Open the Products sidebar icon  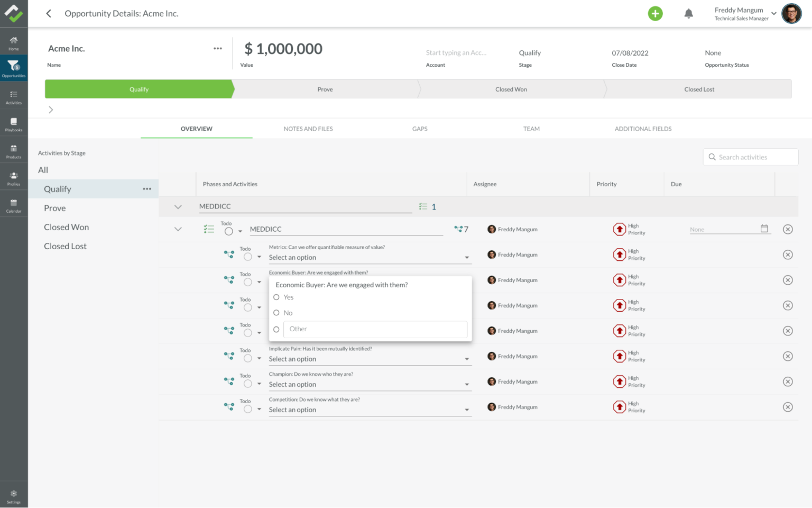pyautogui.click(x=14, y=151)
